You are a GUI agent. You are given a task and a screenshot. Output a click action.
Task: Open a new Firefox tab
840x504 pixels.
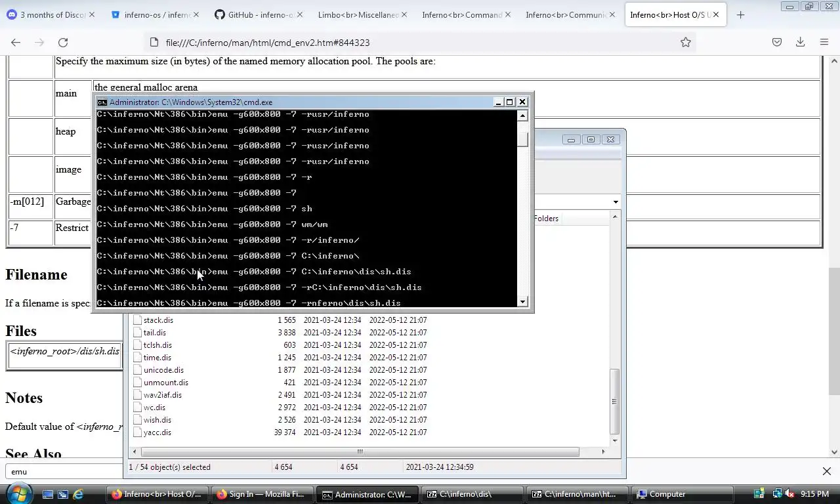741,14
